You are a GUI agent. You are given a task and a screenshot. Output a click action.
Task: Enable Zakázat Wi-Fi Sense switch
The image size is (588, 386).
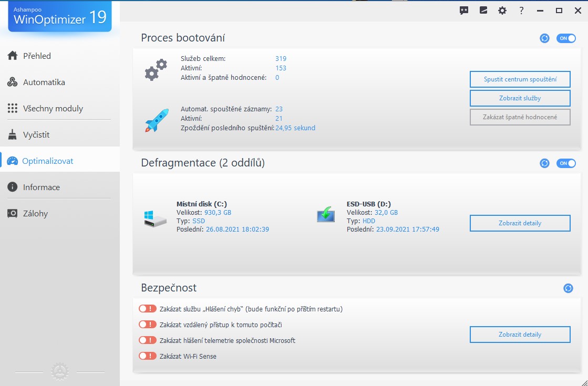pos(148,356)
